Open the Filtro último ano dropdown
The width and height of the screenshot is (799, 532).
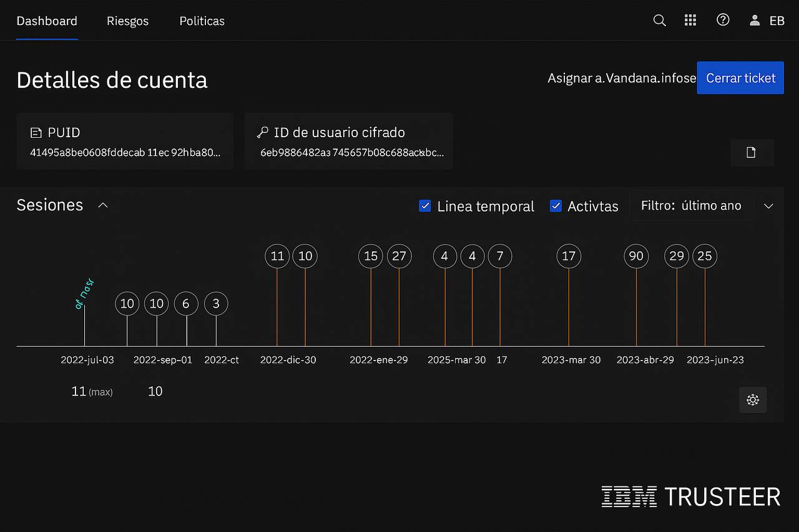click(x=692, y=206)
